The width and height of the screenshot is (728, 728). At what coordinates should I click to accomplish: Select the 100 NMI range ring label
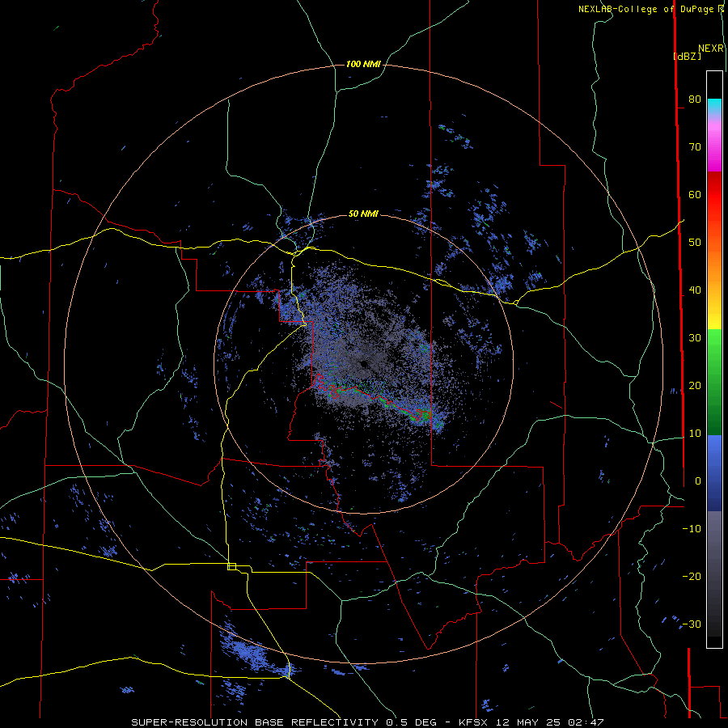363,64
